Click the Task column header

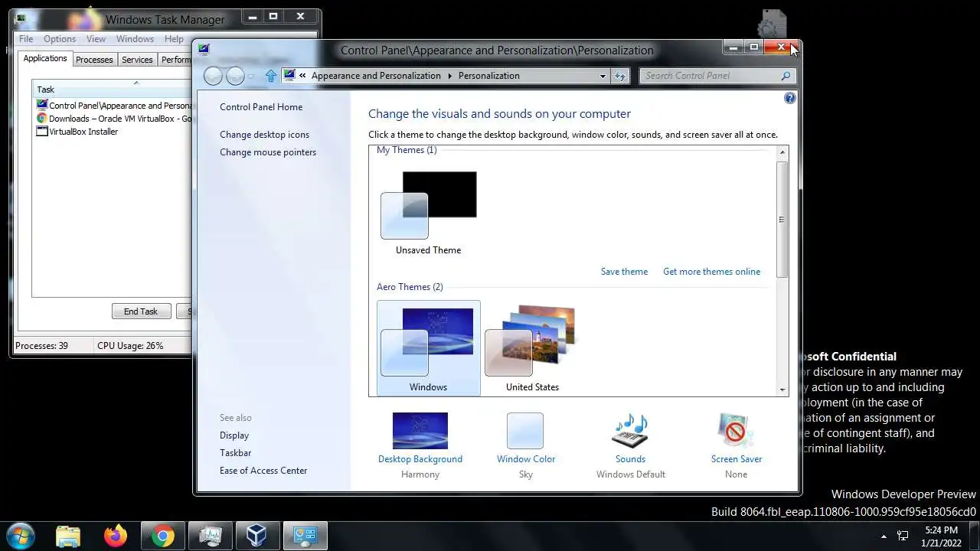(112, 90)
